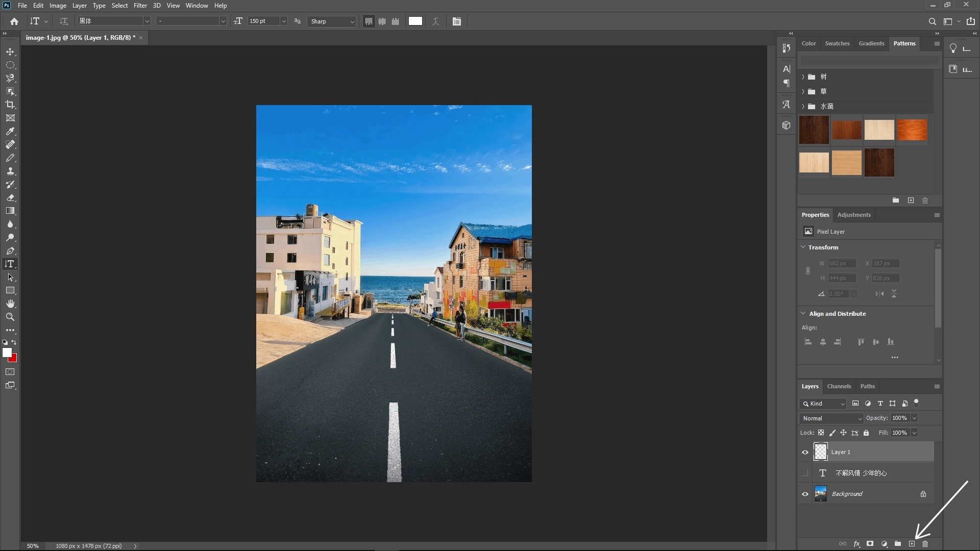The height and width of the screenshot is (551, 980).
Task: Select the Zoom tool
Action: pos(10,317)
